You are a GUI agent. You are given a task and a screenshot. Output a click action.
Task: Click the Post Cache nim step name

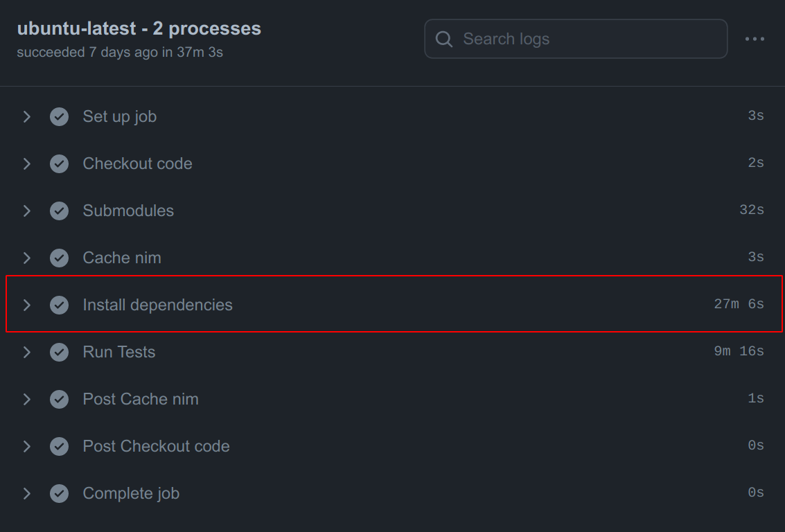tap(140, 399)
